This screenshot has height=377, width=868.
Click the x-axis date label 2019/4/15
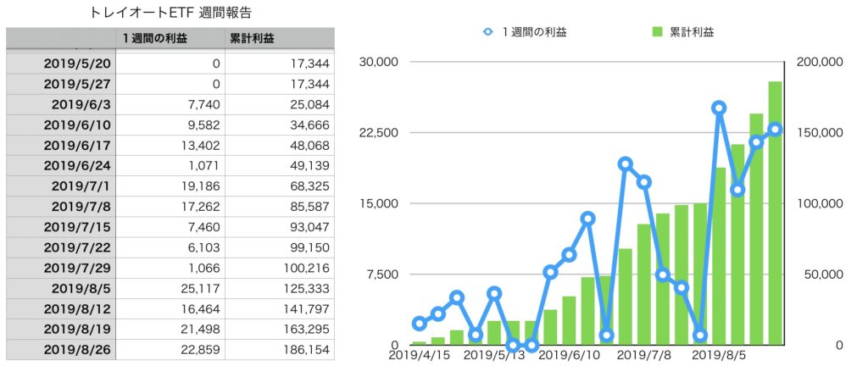pos(418,355)
